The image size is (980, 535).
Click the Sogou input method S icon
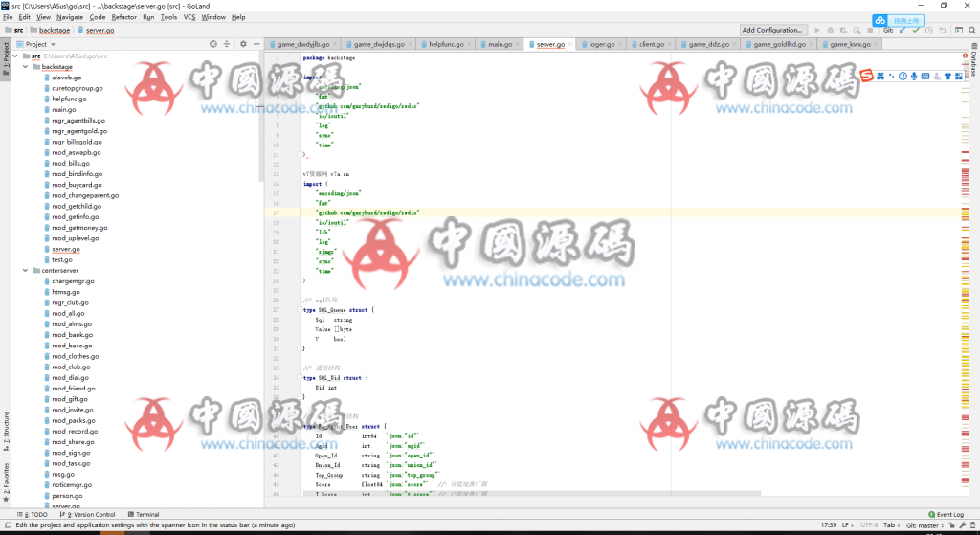(x=866, y=76)
